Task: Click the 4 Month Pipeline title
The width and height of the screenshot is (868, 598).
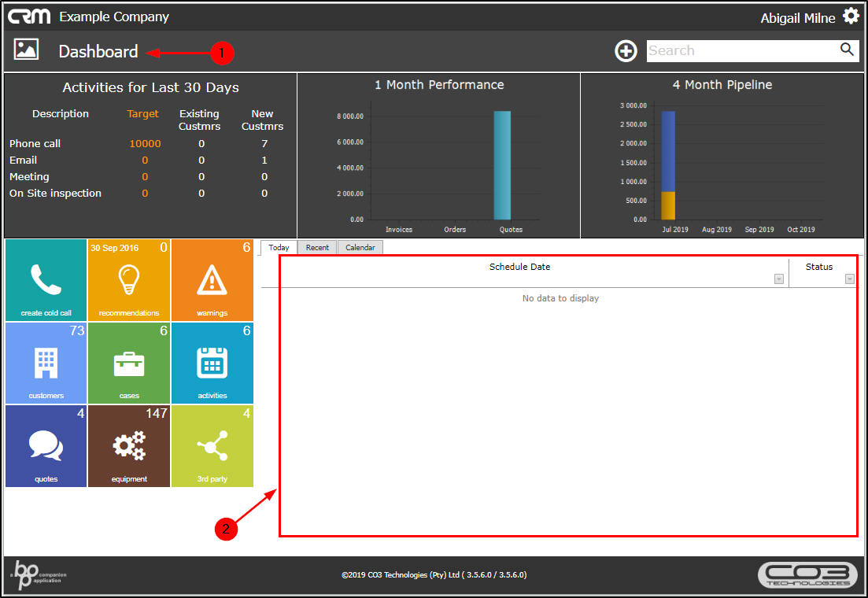Action: click(x=722, y=85)
